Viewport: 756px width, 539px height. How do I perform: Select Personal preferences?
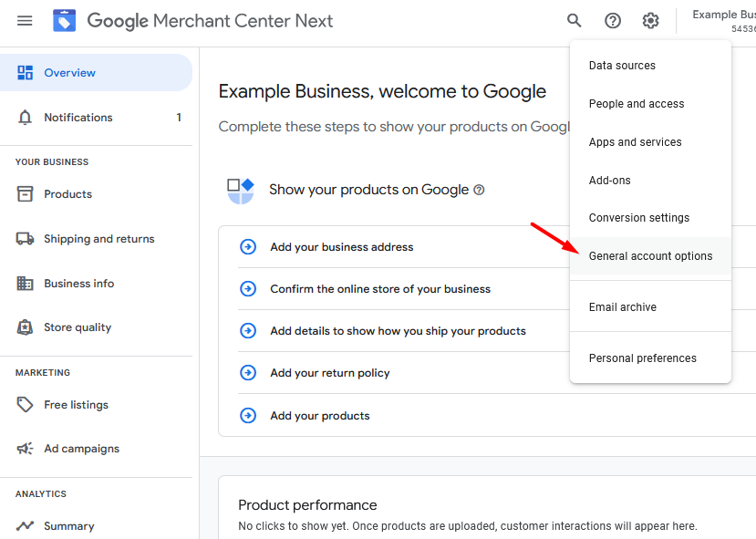tap(650, 358)
